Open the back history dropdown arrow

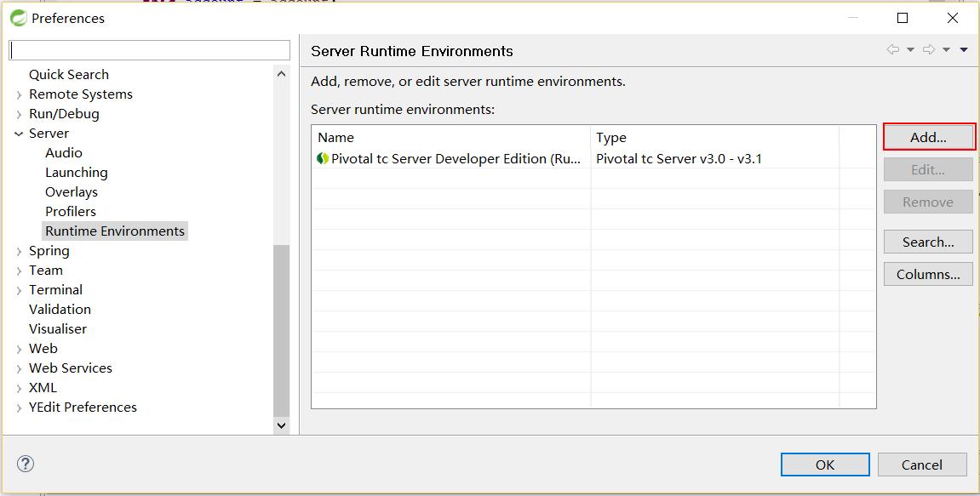(910, 50)
